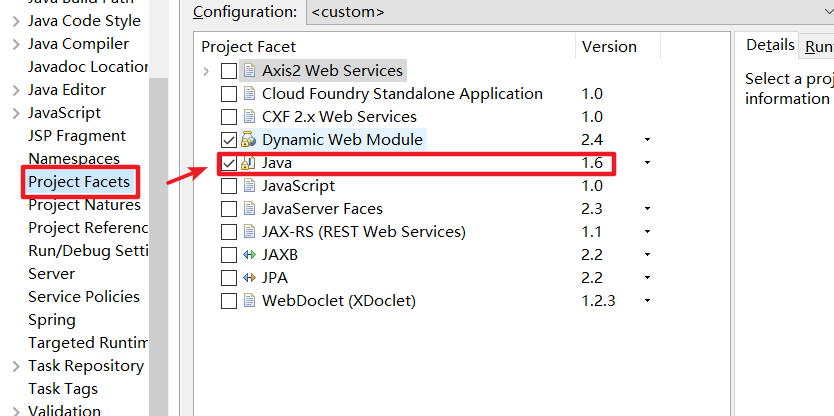The image size is (834, 416).
Task: Click the Java version value 1.6
Action: point(592,163)
